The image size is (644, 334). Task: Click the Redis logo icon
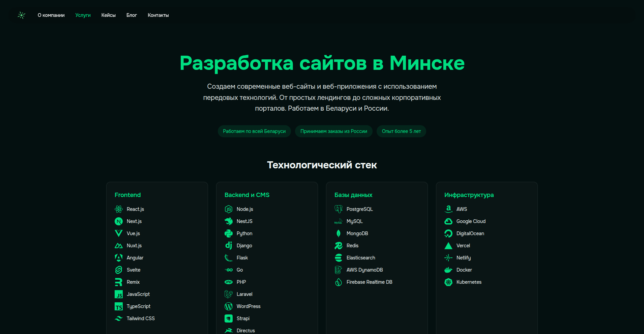coord(339,246)
